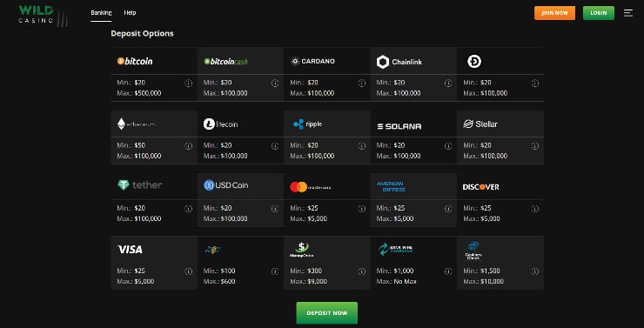Open Litecoin info icon
This screenshot has height=328, width=644.
pyautogui.click(x=275, y=146)
